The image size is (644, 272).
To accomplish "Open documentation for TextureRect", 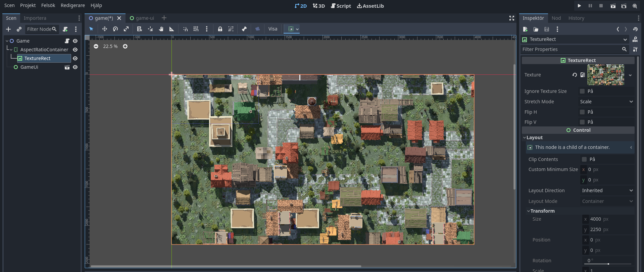I will tap(635, 39).
